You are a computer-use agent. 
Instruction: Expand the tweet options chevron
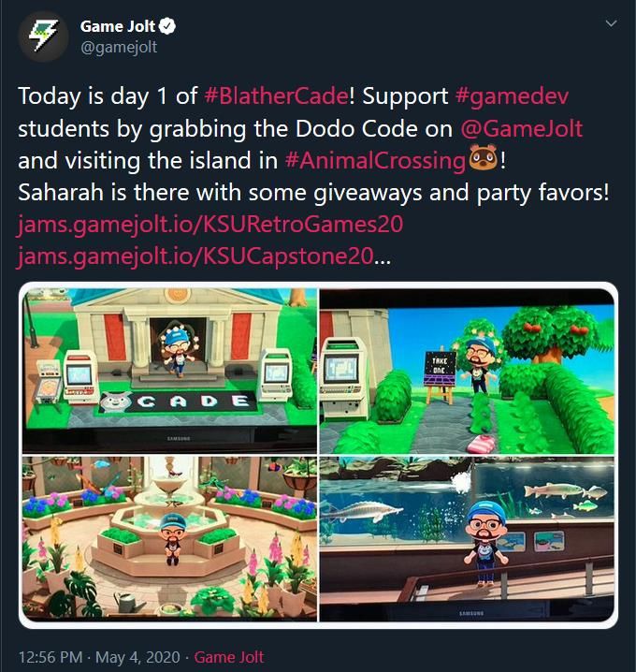point(611,23)
